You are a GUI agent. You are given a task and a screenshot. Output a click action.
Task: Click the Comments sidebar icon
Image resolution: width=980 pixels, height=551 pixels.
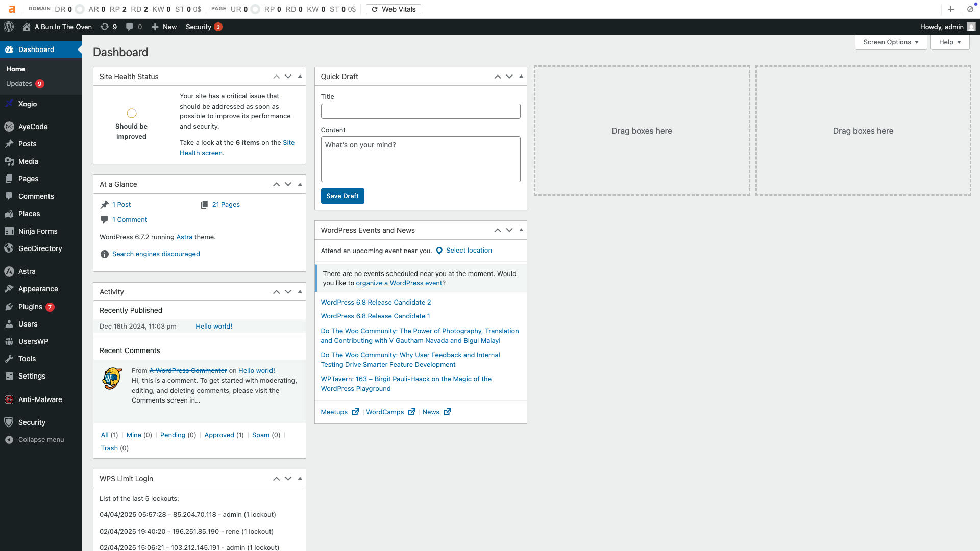9,196
